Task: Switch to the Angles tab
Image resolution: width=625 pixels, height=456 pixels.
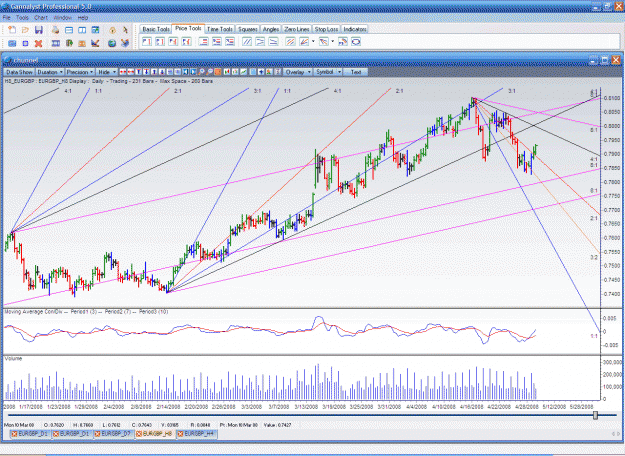Action: (x=271, y=29)
